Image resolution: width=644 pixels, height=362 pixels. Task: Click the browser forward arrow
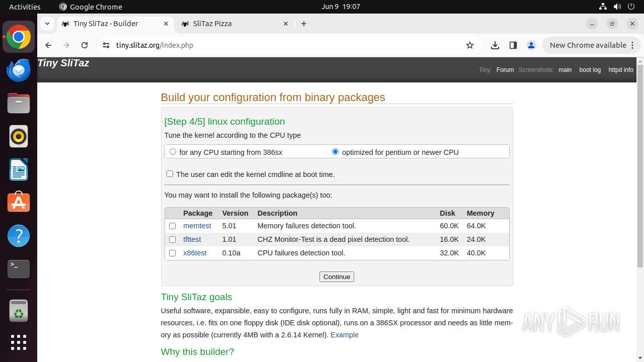click(x=66, y=45)
